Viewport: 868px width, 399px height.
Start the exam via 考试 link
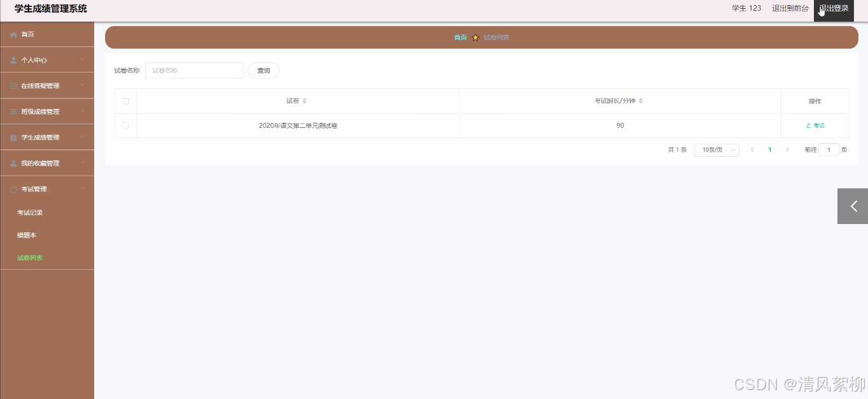[815, 126]
